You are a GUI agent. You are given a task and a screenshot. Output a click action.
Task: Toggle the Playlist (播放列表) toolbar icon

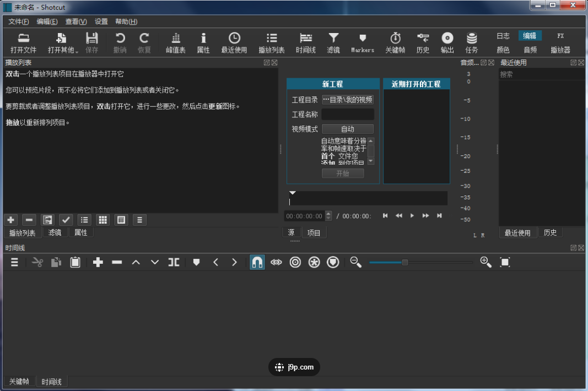272,43
